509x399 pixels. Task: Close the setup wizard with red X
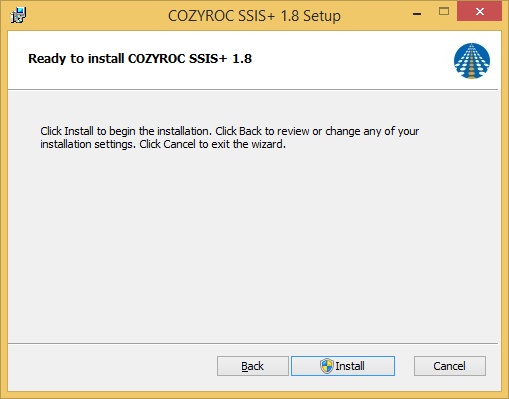tap(480, 12)
